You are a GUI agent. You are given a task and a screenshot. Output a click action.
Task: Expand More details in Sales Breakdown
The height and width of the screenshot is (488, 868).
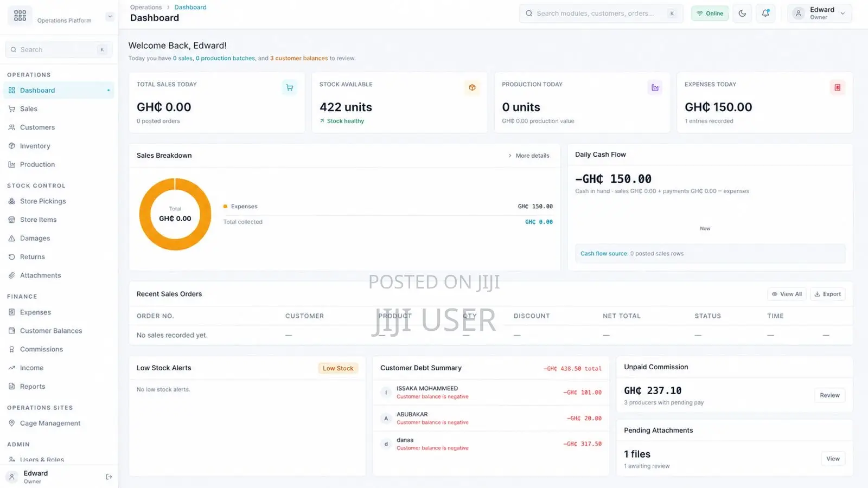click(529, 156)
